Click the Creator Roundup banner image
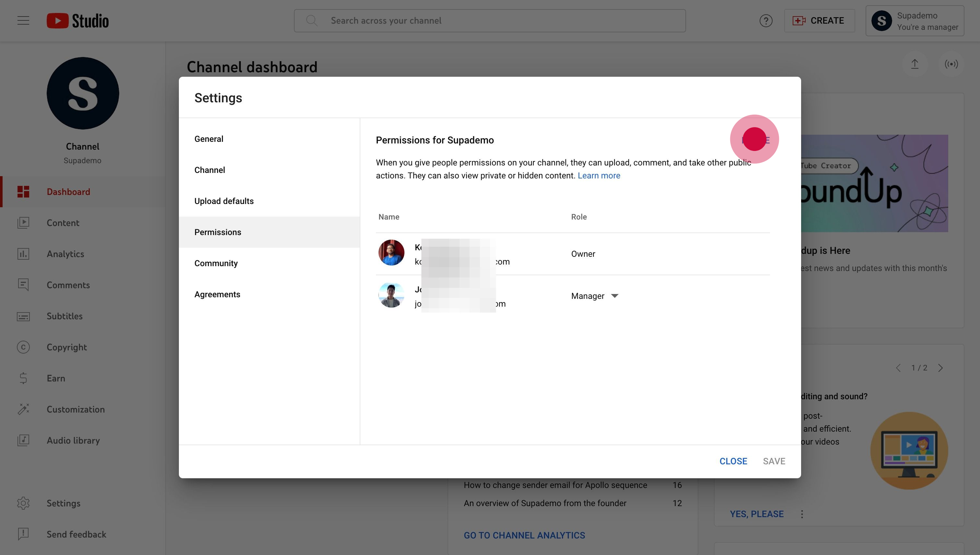The image size is (980, 555). 874,183
